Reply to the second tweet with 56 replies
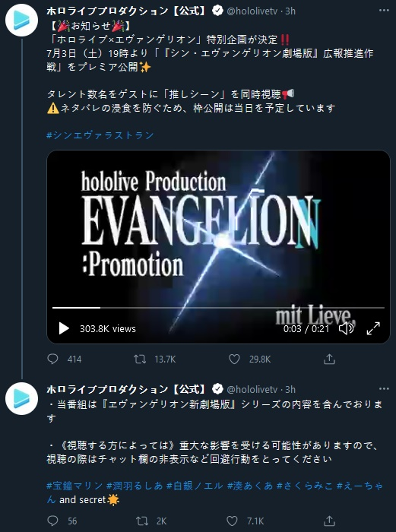This screenshot has width=396, height=532. tap(53, 521)
